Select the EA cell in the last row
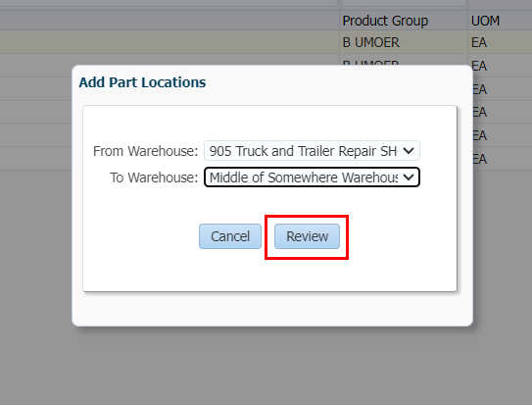The height and width of the screenshot is (405, 532). click(480, 159)
